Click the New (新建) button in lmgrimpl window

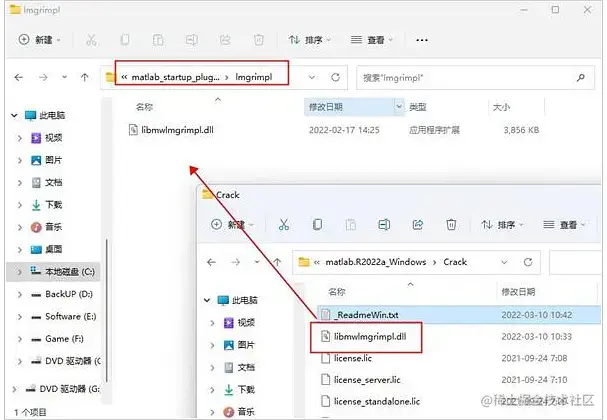(39, 39)
